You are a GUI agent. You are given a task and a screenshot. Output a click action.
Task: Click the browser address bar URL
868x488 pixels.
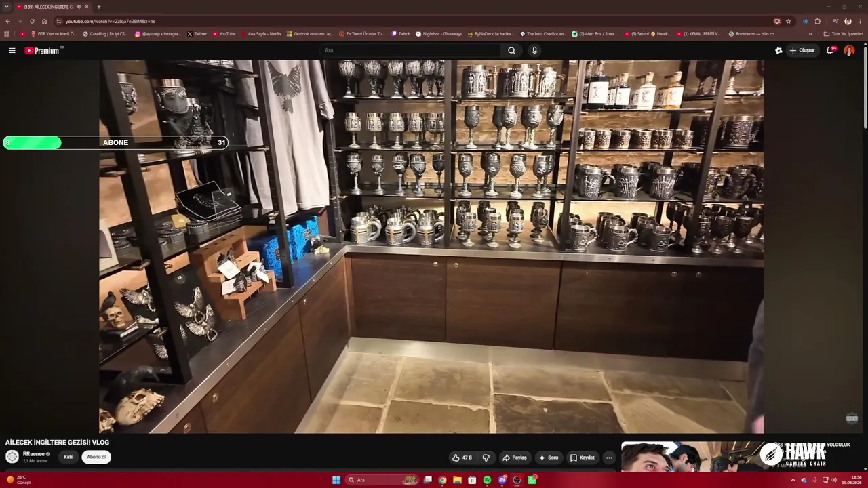111,21
